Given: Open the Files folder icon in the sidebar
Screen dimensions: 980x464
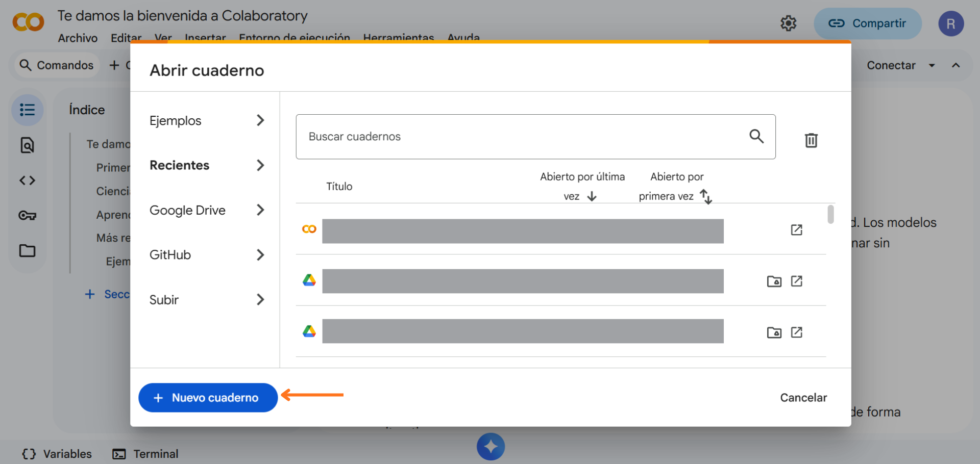Looking at the screenshot, I should (x=28, y=251).
